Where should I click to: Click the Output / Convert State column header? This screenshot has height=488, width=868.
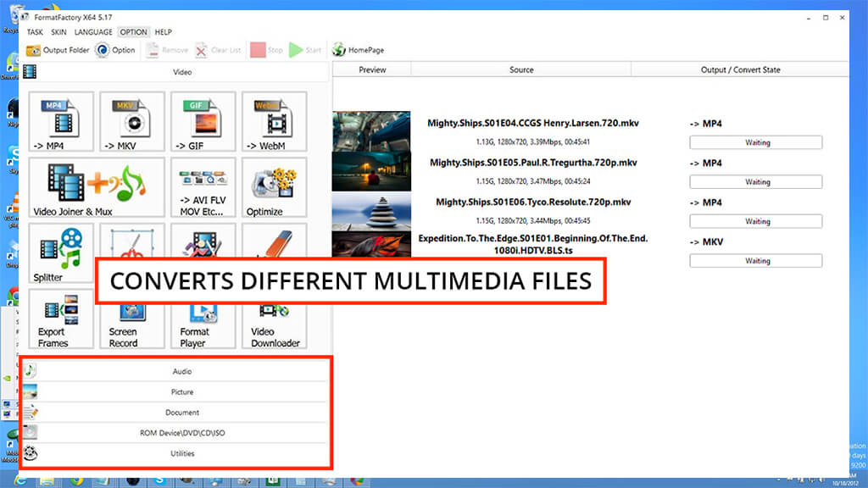pyautogui.click(x=740, y=69)
